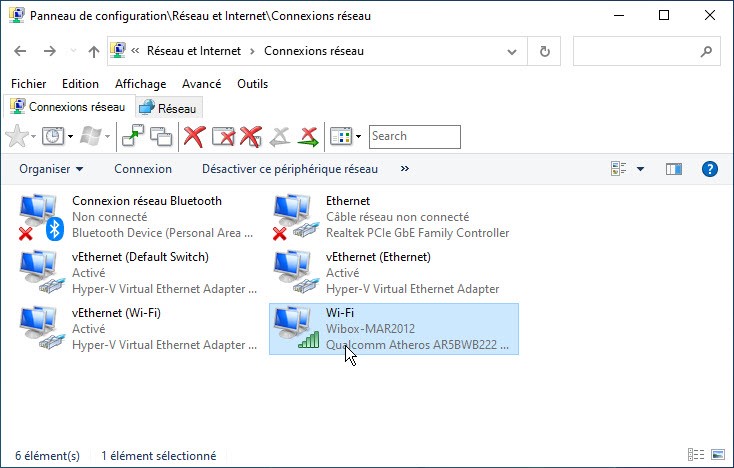
Task: Click the vEthernet (Default Switch) icon
Action: pyautogui.click(x=42, y=272)
